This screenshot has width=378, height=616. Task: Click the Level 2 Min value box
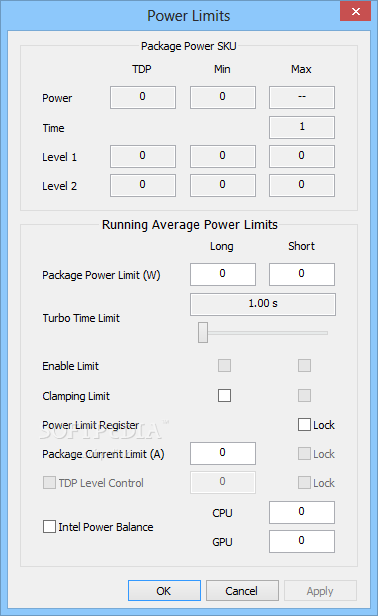click(x=223, y=185)
